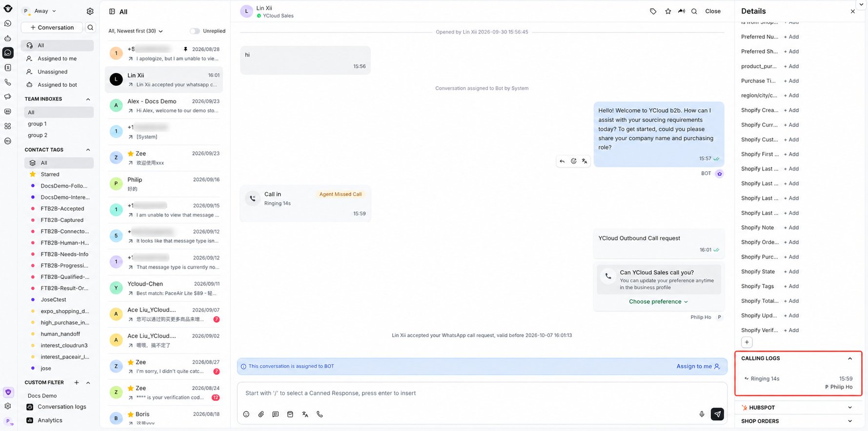
Task: Expand the SHOP ORDERS section
Action: click(850, 421)
